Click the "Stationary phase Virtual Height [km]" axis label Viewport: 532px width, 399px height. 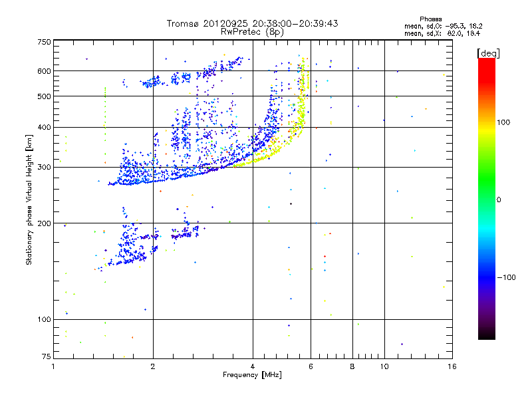pos(29,199)
